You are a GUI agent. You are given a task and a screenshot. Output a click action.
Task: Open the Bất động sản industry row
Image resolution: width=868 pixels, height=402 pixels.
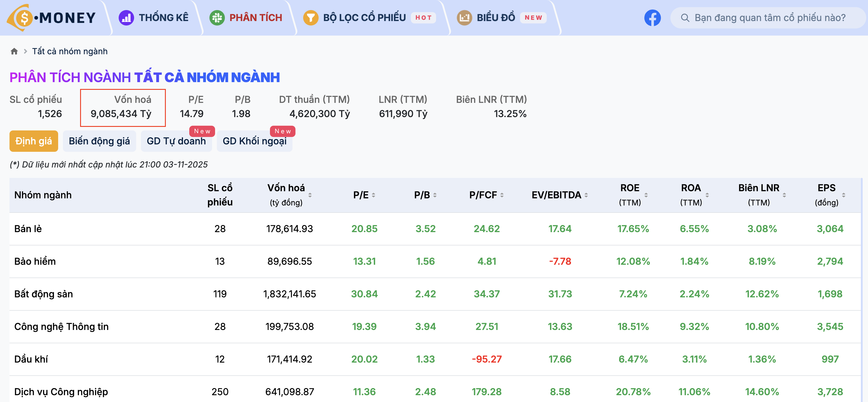click(44, 294)
